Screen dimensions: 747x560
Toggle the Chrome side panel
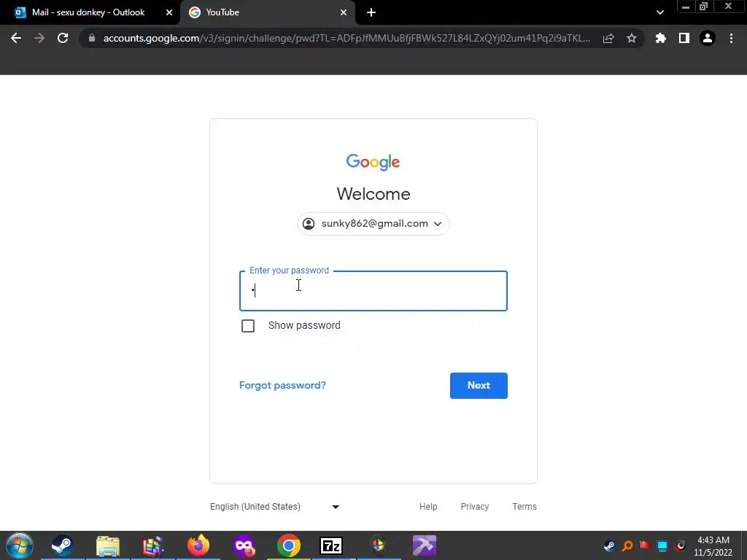click(684, 38)
